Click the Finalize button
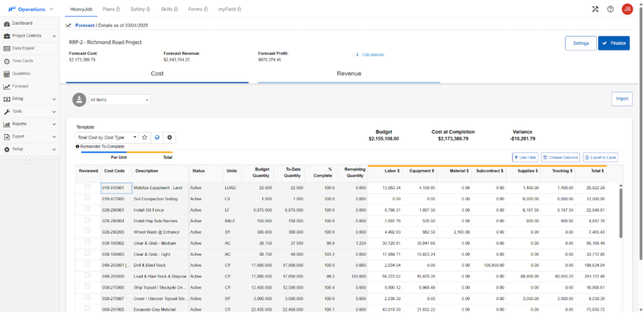644x313 pixels. [613, 43]
